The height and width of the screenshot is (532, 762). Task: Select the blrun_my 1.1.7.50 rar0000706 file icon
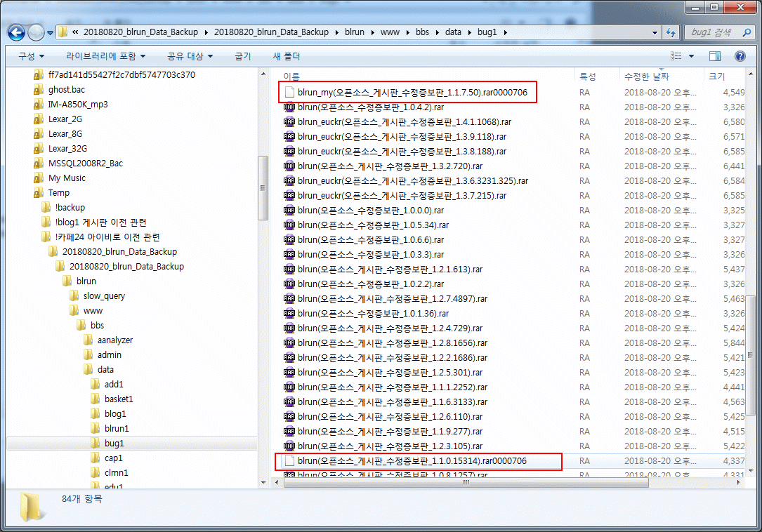(289, 92)
